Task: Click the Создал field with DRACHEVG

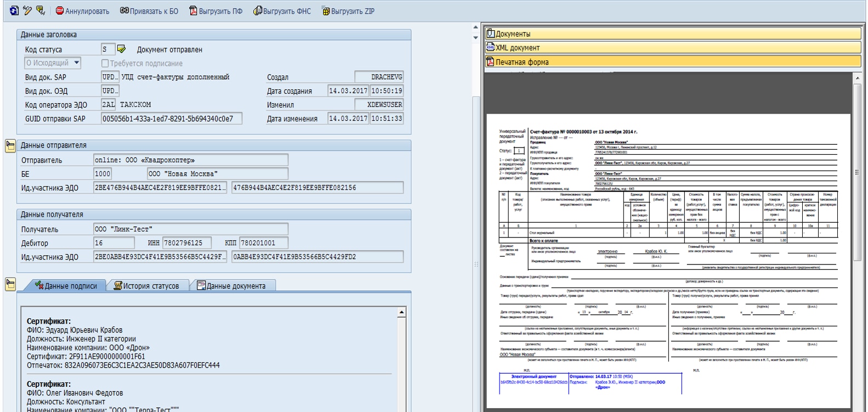Action: pos(379,77)
